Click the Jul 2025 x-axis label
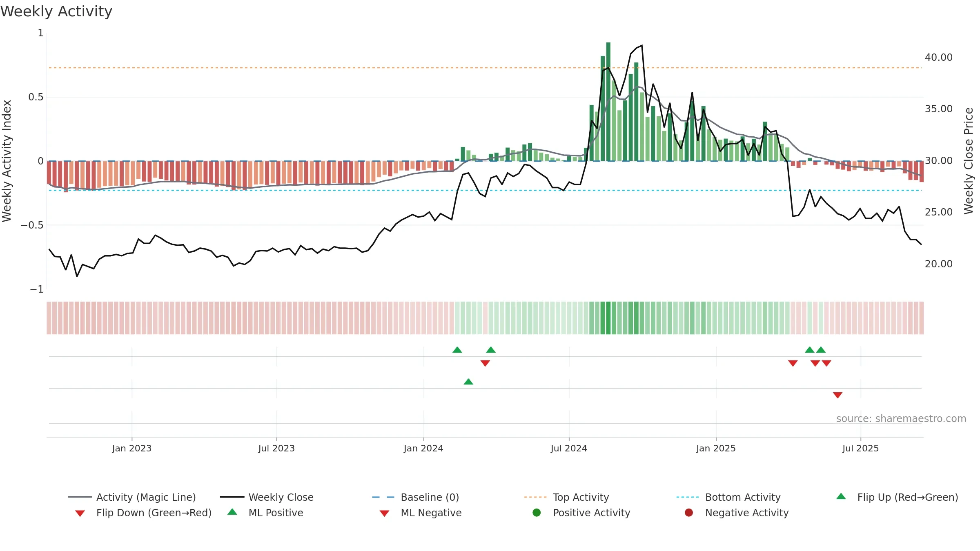980x551 pixels. pos(860,448)
